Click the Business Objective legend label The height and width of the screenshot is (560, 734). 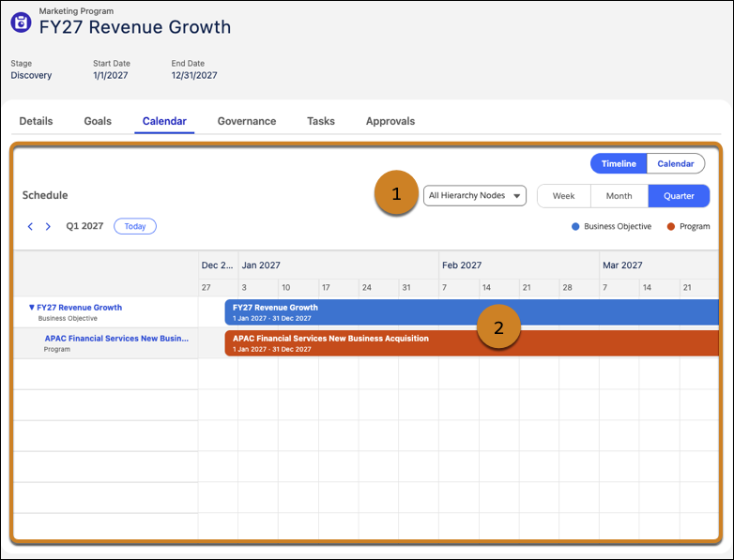click(x=618, y=226)
